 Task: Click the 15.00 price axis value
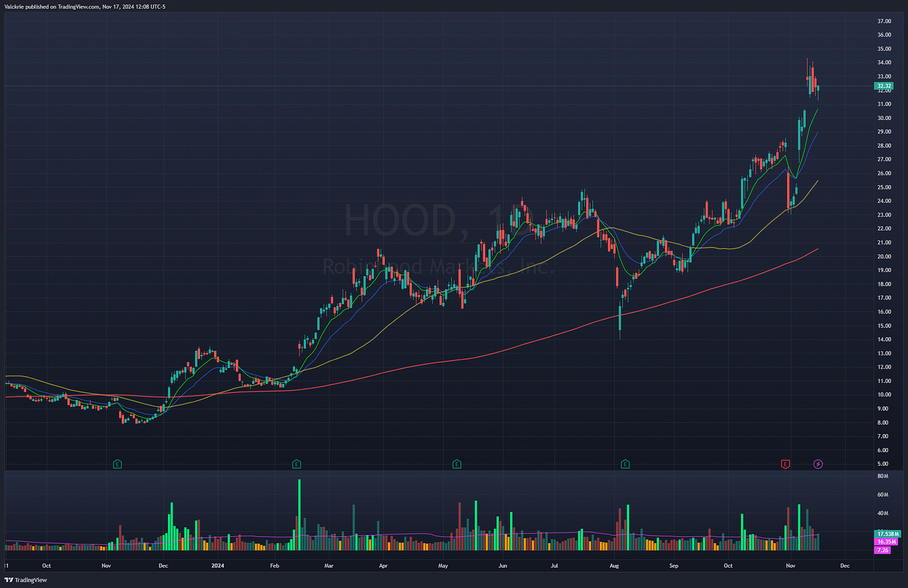(x=884, y=325)
